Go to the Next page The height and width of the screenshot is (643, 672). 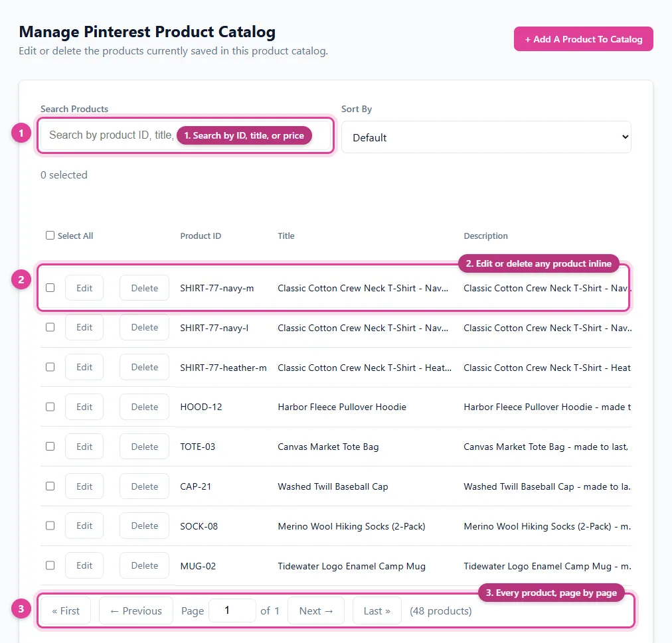click(x=316, y=610)
